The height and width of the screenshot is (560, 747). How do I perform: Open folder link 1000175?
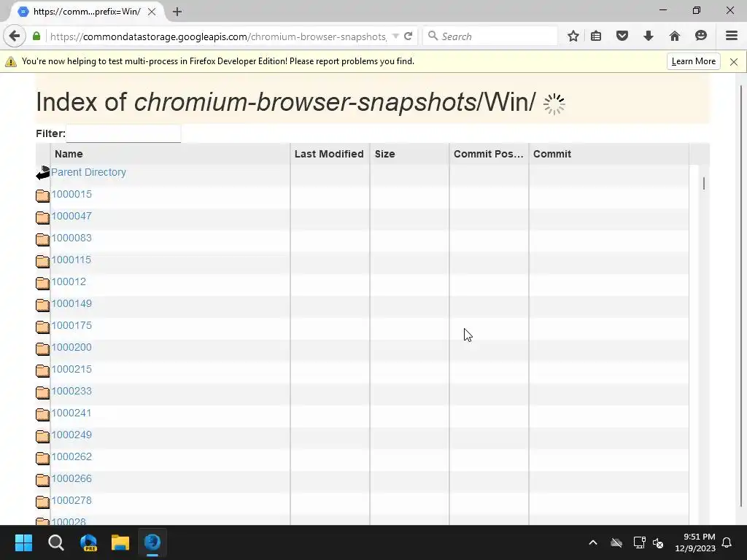tap(71, 326)
